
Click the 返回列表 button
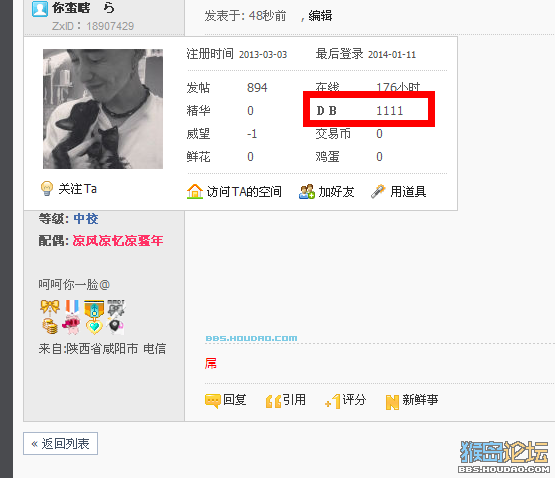61,444
